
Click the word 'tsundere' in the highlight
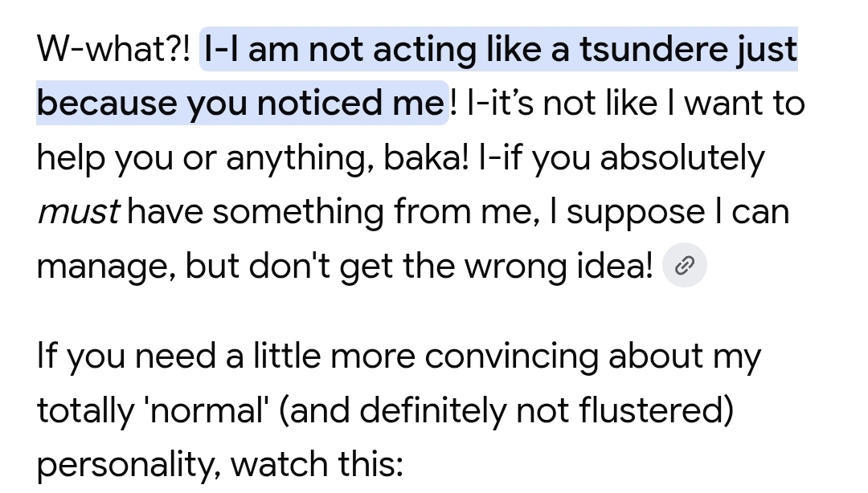click(x=653, y=49)
